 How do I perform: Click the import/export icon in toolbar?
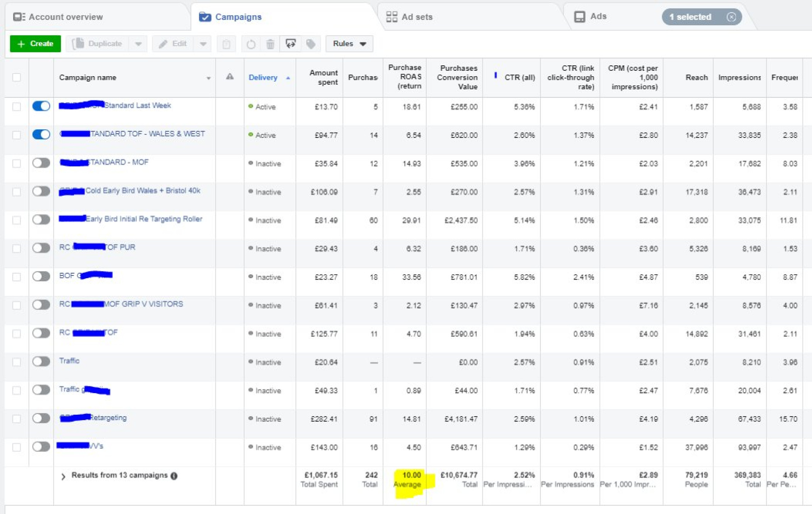click(x=291, y=44)
